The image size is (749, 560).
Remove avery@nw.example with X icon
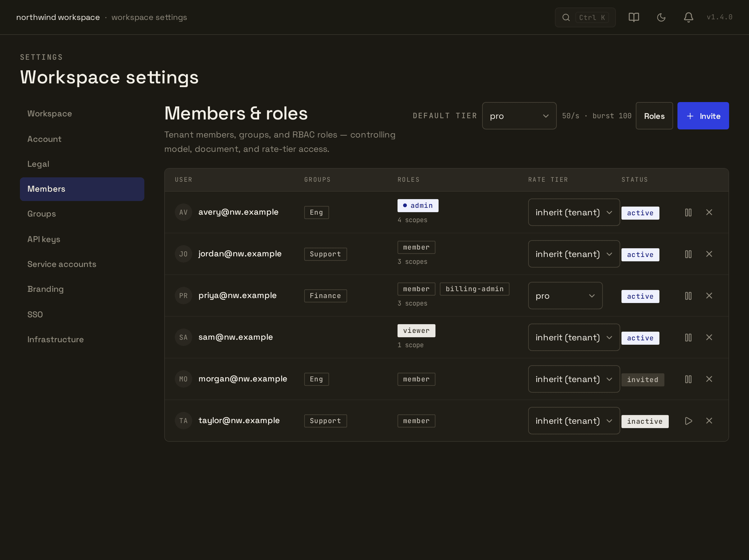709,212
